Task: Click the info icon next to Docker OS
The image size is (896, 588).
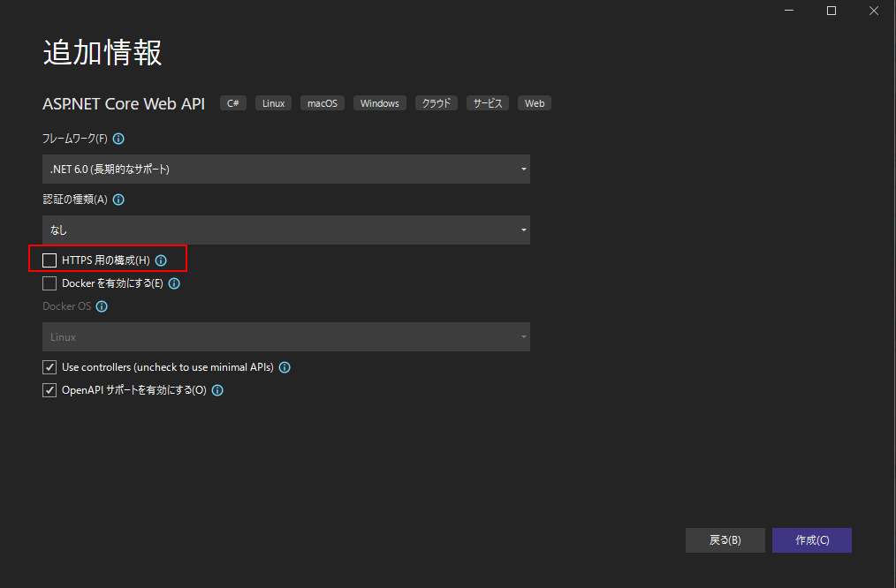Action: [x=102, y=306]
